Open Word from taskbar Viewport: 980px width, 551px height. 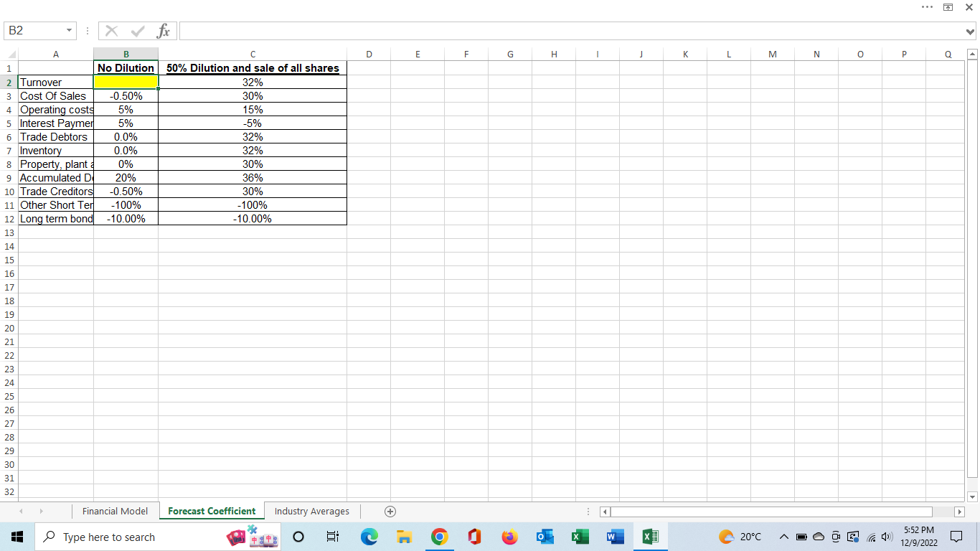(x=615, y=537)
